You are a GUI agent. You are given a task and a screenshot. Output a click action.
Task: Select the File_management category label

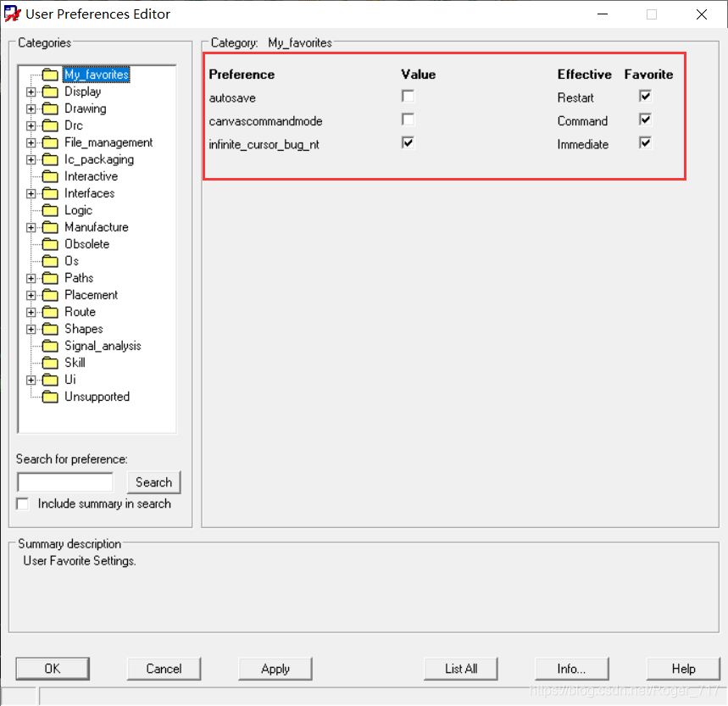108,142
